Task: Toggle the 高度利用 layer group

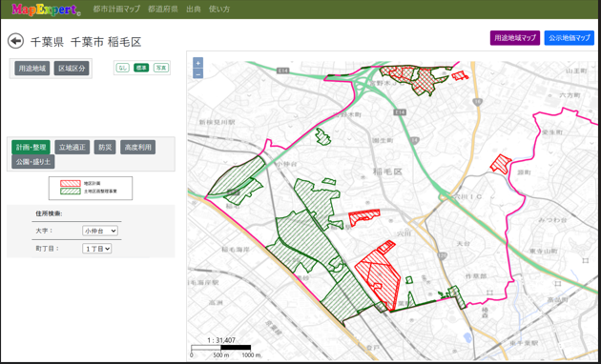Action: 138,148
